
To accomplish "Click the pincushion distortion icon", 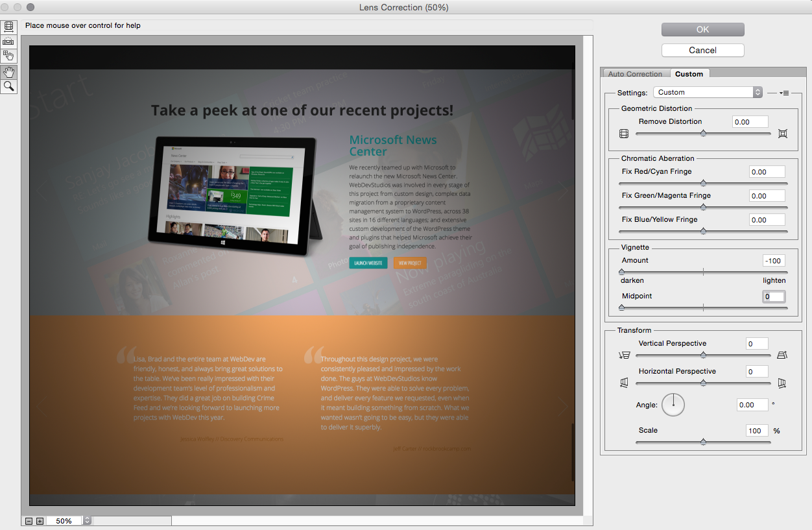I will (x=783, y=134).
